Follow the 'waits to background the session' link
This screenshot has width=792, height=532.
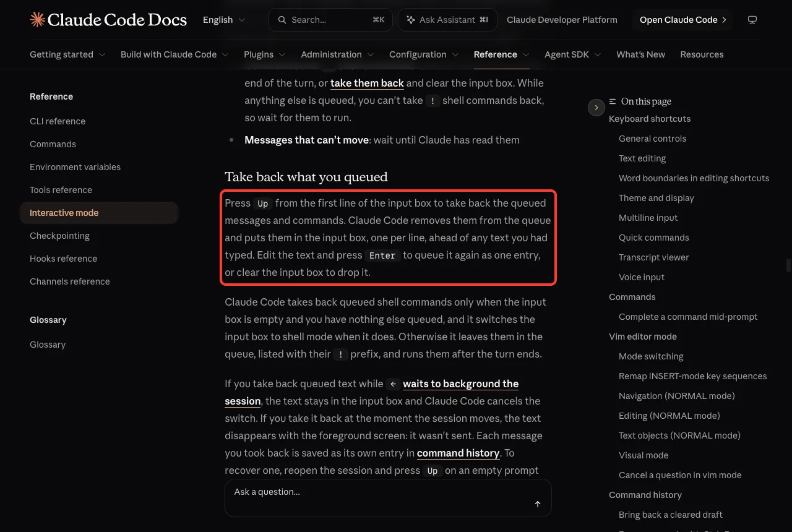[x=461, y=384]
